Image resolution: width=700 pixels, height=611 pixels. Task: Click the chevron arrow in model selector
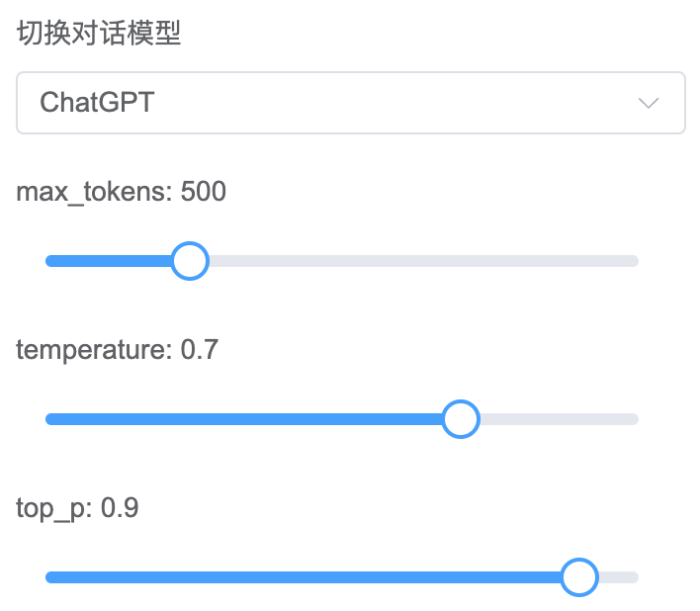click(649, 103)
